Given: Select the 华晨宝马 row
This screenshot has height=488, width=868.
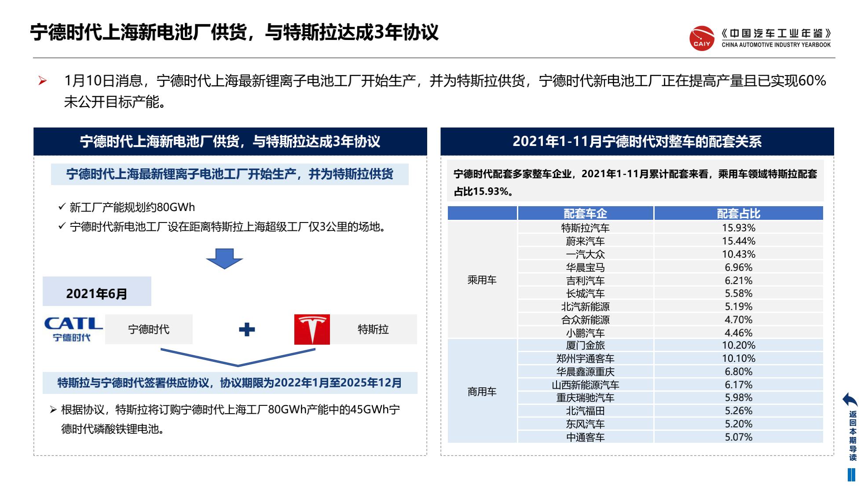Looking at the screenshot, I should (586, 267).
